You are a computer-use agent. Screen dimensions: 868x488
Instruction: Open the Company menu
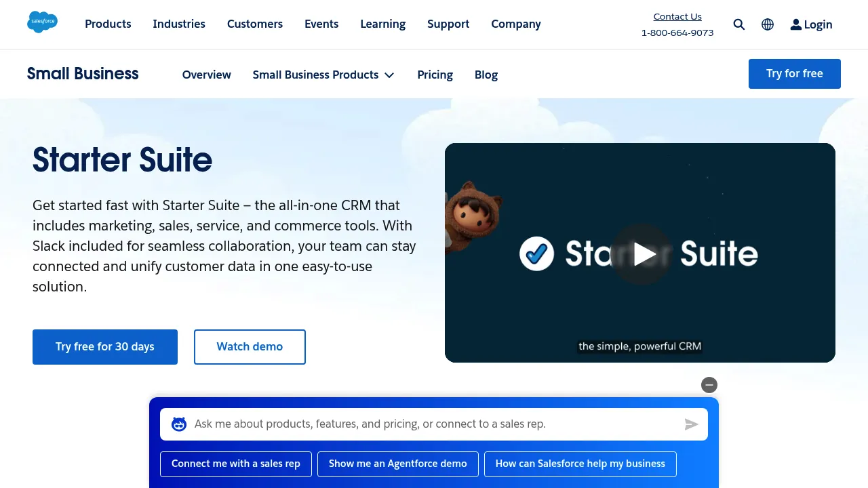click(x=516, y=24)
